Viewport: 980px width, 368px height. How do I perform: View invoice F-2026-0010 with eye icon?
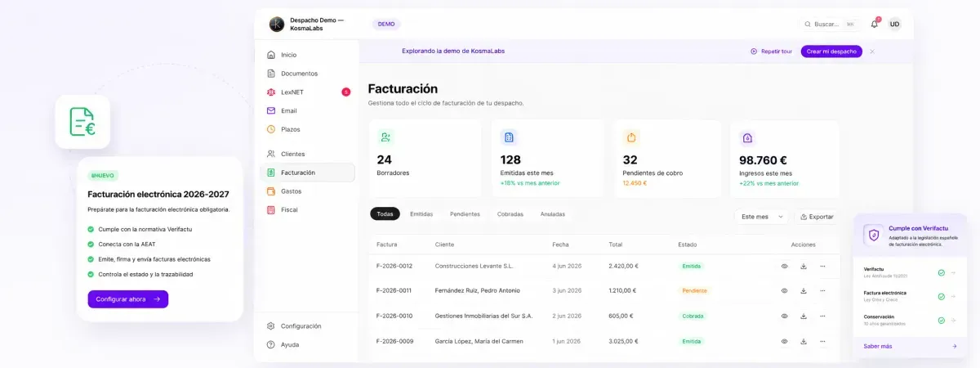[x=784, y=316]
